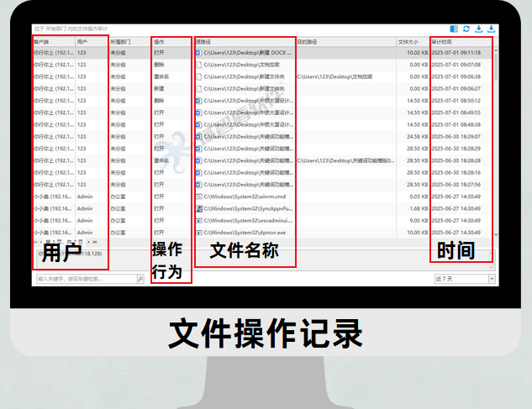The image size is (532, 409).
Task: Click the vertical scrollbar of the record list
Action: pos(494,126)
